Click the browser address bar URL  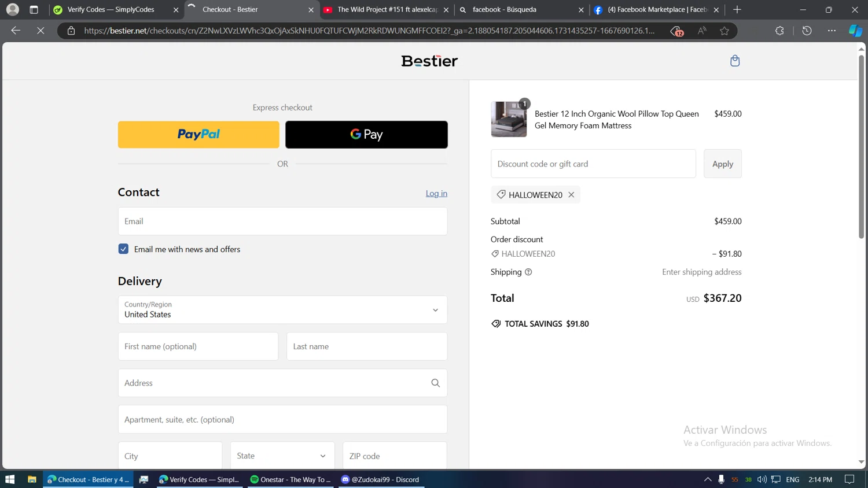click(x=369, y=31)
